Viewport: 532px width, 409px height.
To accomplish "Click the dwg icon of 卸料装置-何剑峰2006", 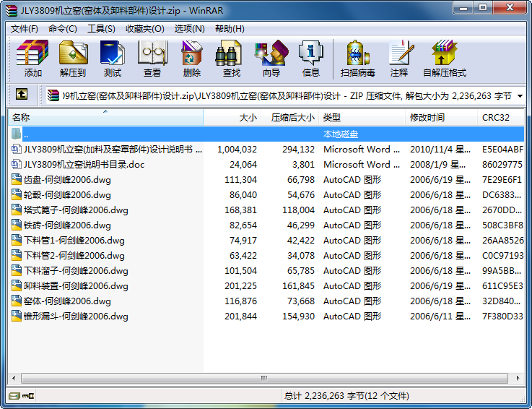I will (x=17, y=285).
